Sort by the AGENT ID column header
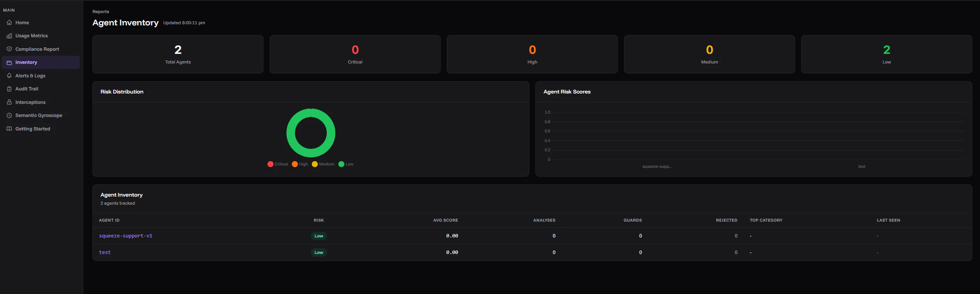980x294 pixels. 109,220
